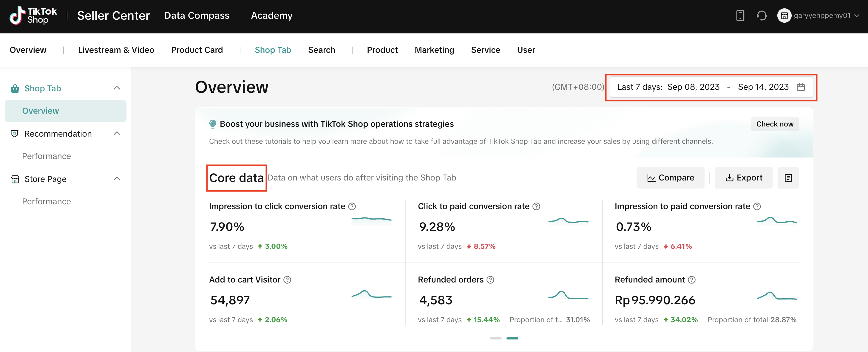868x352 pixels.
Task: Open the Marketing tab
Action: point(434,50)
